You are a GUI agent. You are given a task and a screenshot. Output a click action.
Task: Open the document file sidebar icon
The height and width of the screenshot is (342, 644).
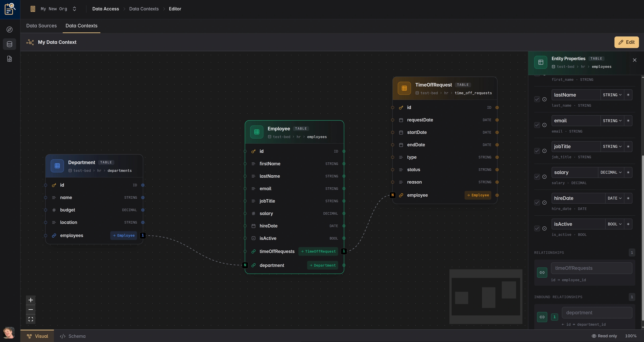[x=10, y=59]
